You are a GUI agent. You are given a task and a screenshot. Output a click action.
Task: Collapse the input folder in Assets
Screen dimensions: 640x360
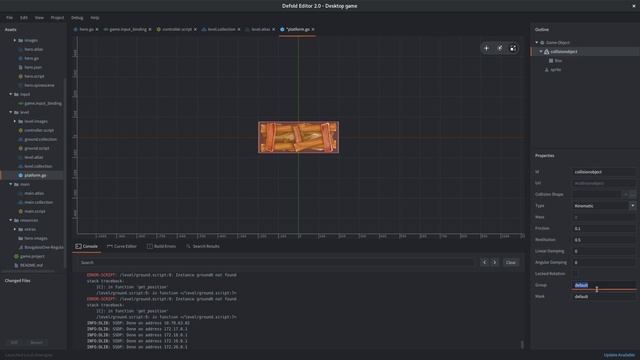[x=11, y=94]
